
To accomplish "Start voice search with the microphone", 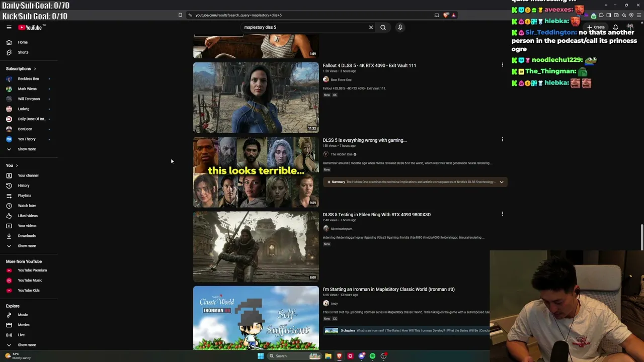I will pyautogui.click(x=400, y=28).
